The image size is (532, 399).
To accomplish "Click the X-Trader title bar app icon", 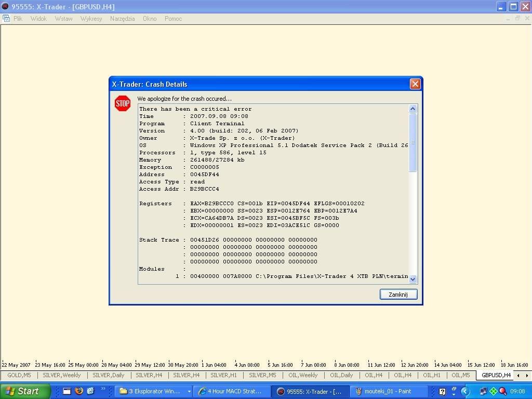I will click(x=5, y=6).
